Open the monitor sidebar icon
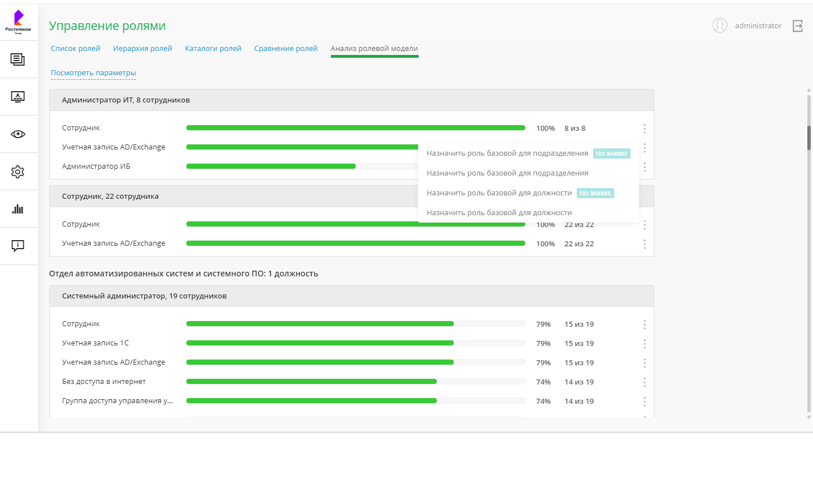Image resolution: width=813 pixels, height=504 pixels. click(18, 97)
